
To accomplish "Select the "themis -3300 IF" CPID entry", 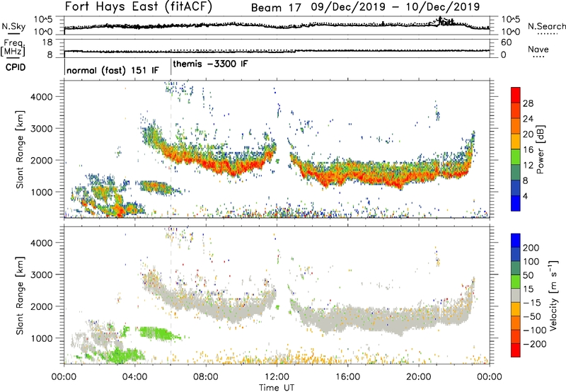I will pyautogui.click(x=210, y=64).
